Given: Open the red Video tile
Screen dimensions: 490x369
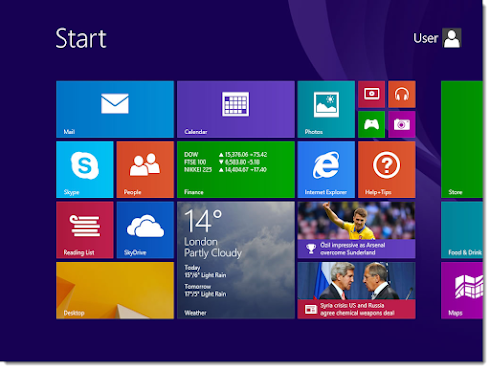Looking at the screenshot, I should pos(371,94).
